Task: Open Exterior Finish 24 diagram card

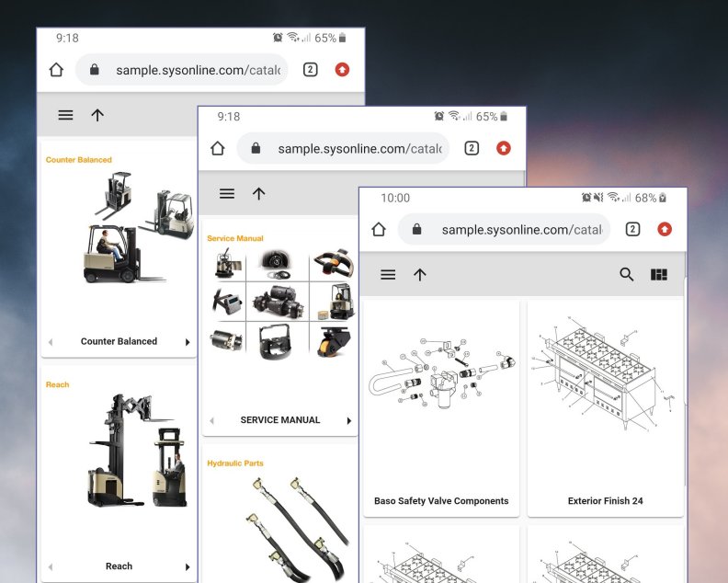Action: (606, 374)
